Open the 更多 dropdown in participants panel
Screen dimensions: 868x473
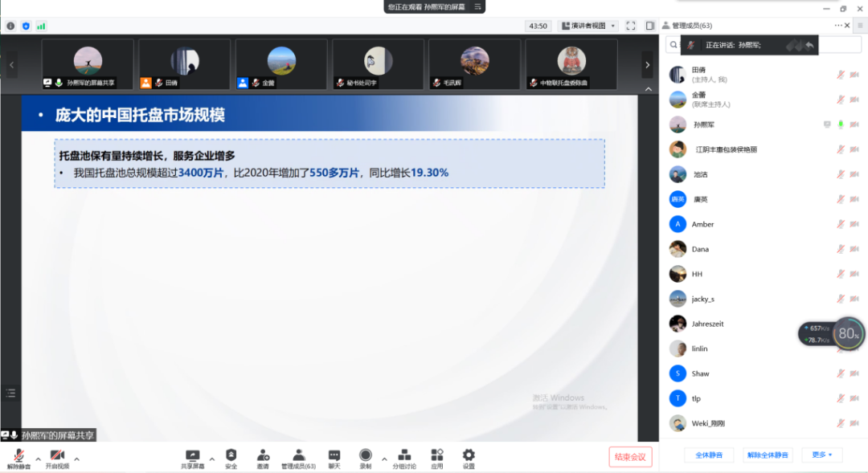coord(821,455)
